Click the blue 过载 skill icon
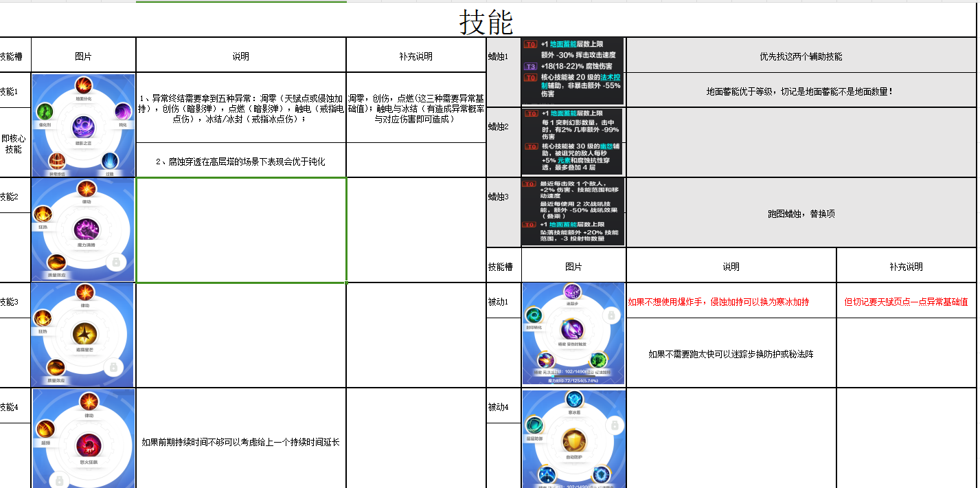Screen dimensions: 980x488 [x=110, y=161]
